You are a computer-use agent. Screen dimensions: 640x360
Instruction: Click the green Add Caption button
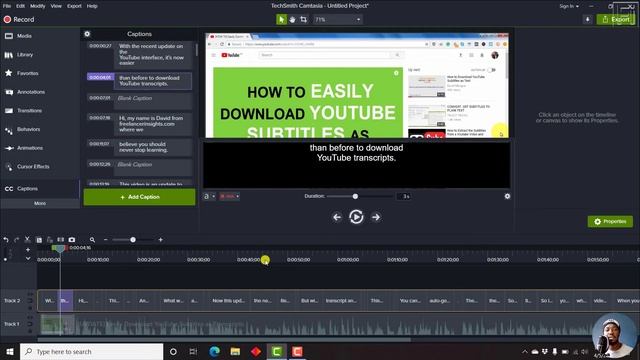click(139, 197)
